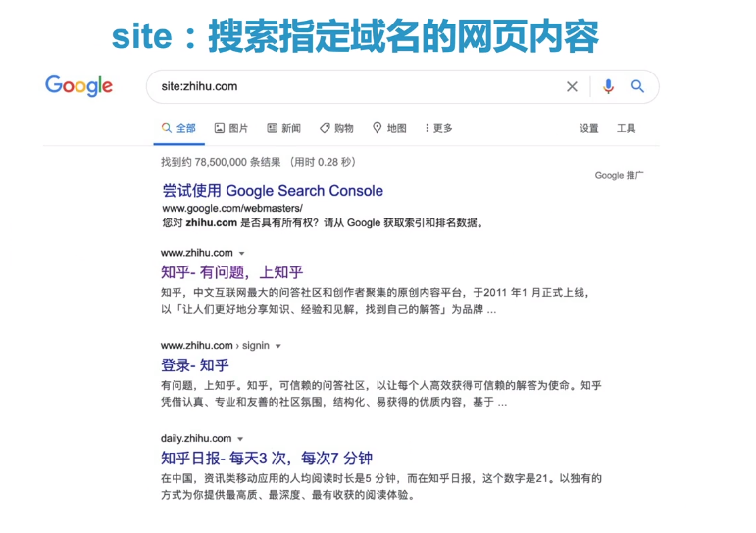This screenshot has height=533, width=756.
Task: Click the Google logo
Action: (x=78, y=86)
